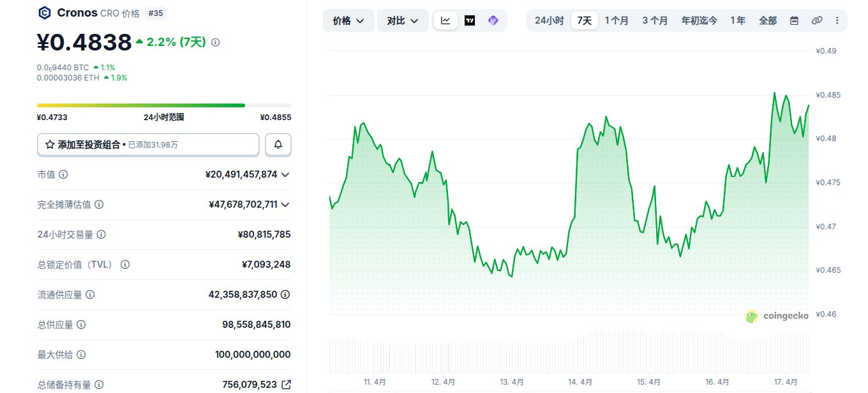Expand the 完全摊薄估值 chevron
This screenshot has width=868, height=393.
285,204
